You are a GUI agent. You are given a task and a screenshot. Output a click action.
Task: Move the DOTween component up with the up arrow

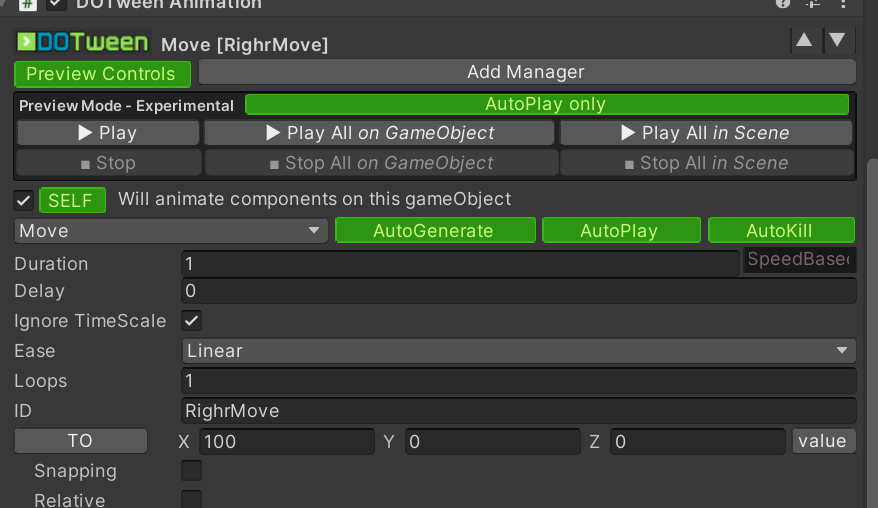[805, 40]
